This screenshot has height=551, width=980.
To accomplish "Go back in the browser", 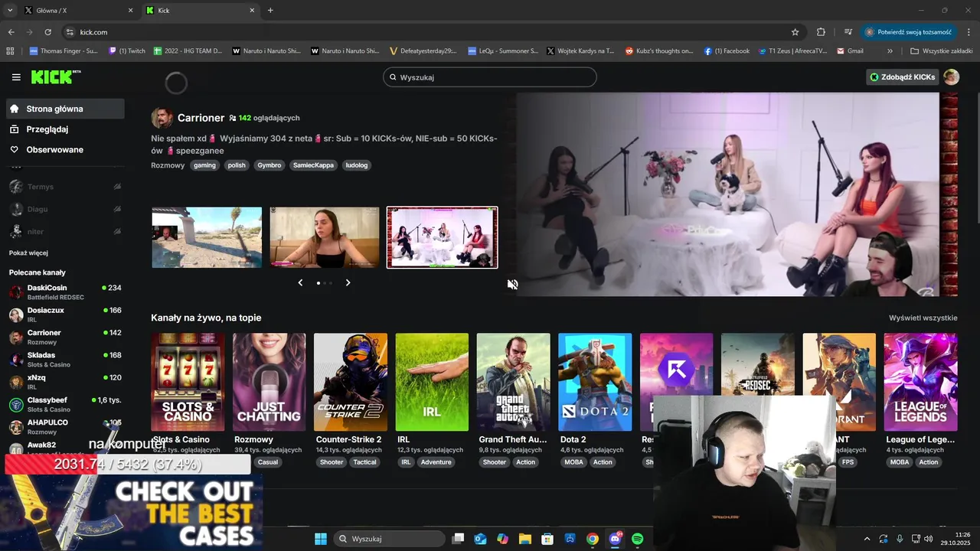I will 11,32.
